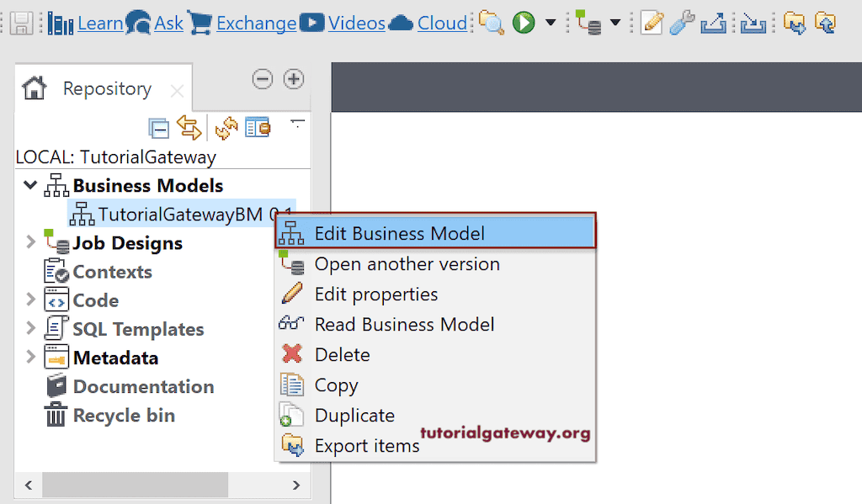Open the dropdown arrow beside Run button
Image resolution: width=862 pixels, height=504 pixels.
(551, 23)
